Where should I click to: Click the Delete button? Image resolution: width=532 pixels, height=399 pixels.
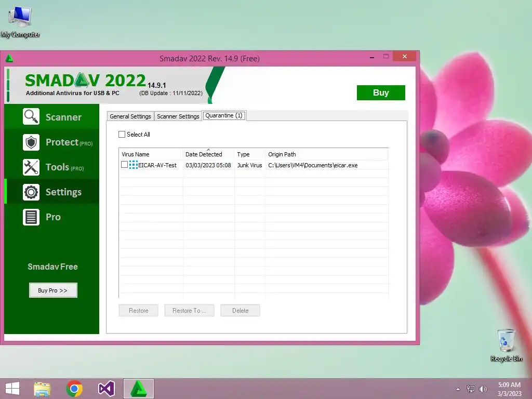(x=240, y=311)
